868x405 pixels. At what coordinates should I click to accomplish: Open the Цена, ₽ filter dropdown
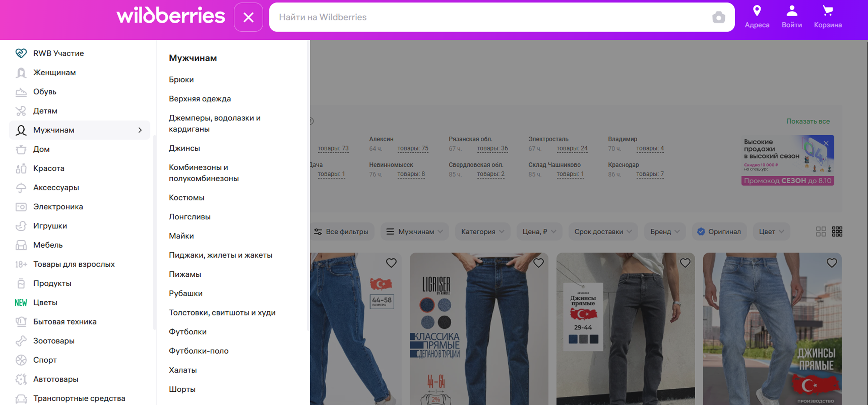pyautogui.click(x=539, y=232)
